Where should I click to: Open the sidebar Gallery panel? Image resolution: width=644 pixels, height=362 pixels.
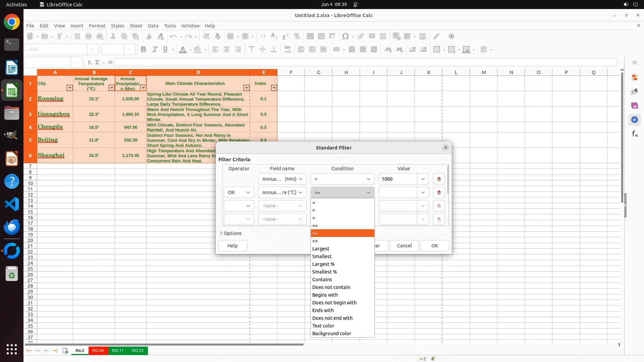click(x=634, y=106)
